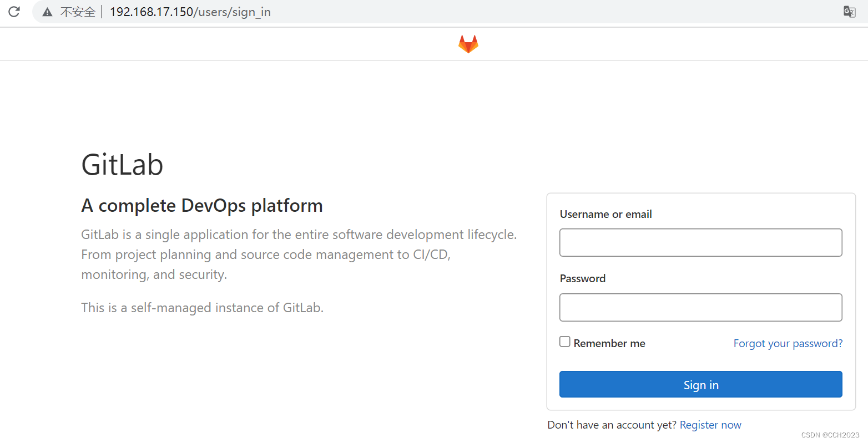Open the Forgot your password link
The image size is (868, 443).
[x=788, y=343]
